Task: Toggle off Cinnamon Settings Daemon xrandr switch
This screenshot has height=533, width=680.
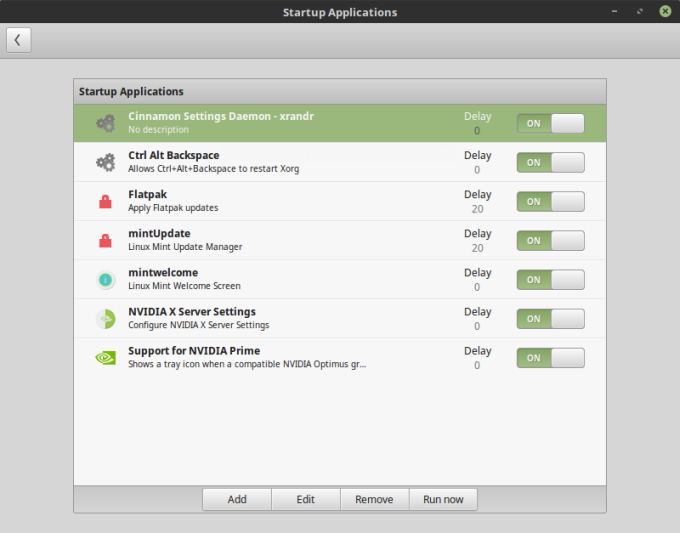Action: 550,124
